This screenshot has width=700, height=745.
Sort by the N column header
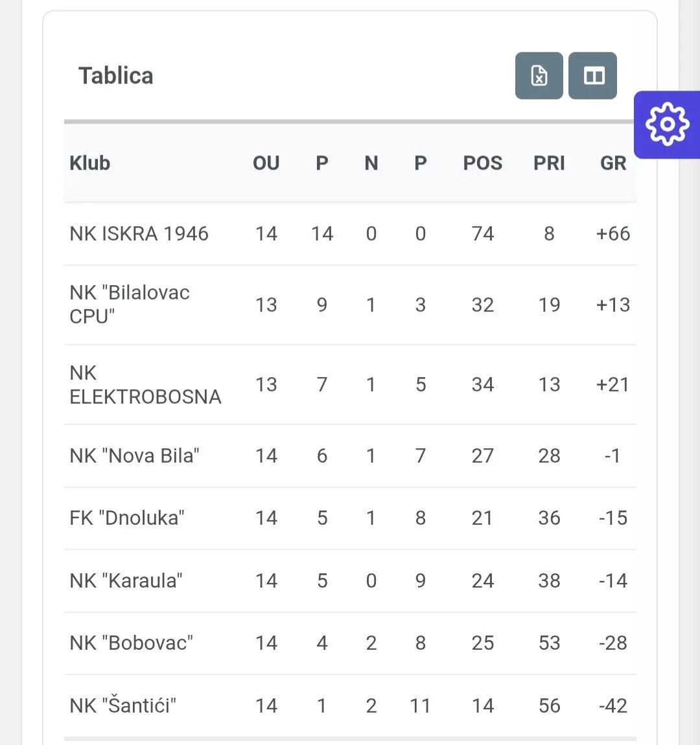(x=371, y=163)
